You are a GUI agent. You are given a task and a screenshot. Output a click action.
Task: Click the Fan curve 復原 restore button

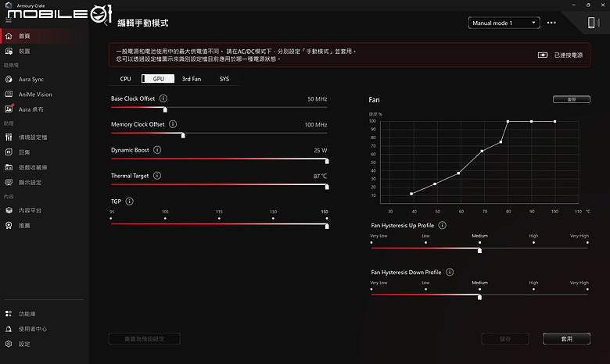(x=572, y=99)
